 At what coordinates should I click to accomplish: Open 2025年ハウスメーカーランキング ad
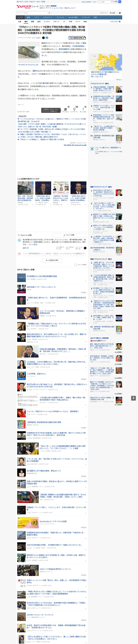tap(40, 614)
